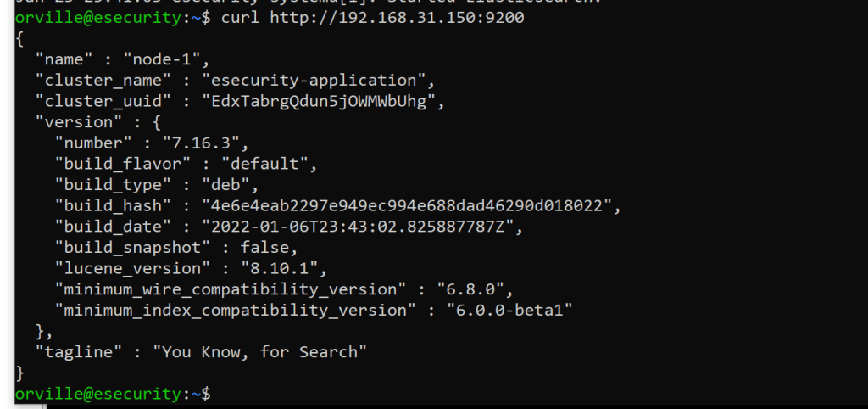The height and width of the screenshot is (409, 868).
Task: Click the tagline text "You Know, for Search"
Action: click(259, 351)
